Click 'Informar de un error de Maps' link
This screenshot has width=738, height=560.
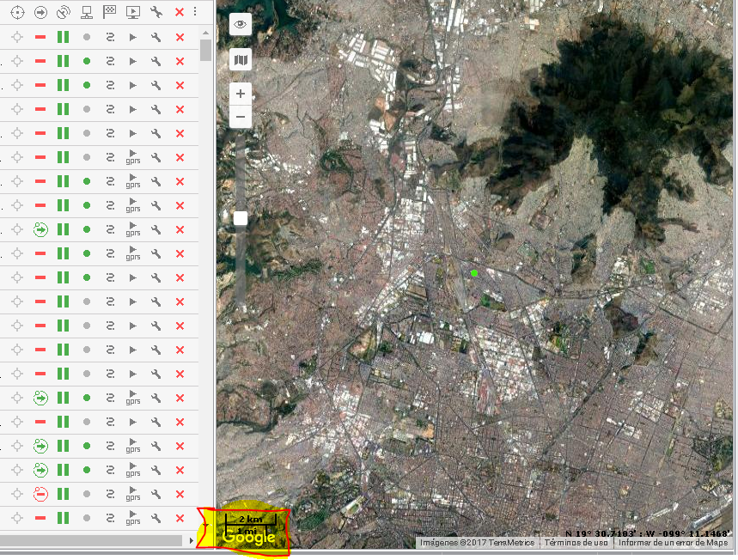(673, 542)
